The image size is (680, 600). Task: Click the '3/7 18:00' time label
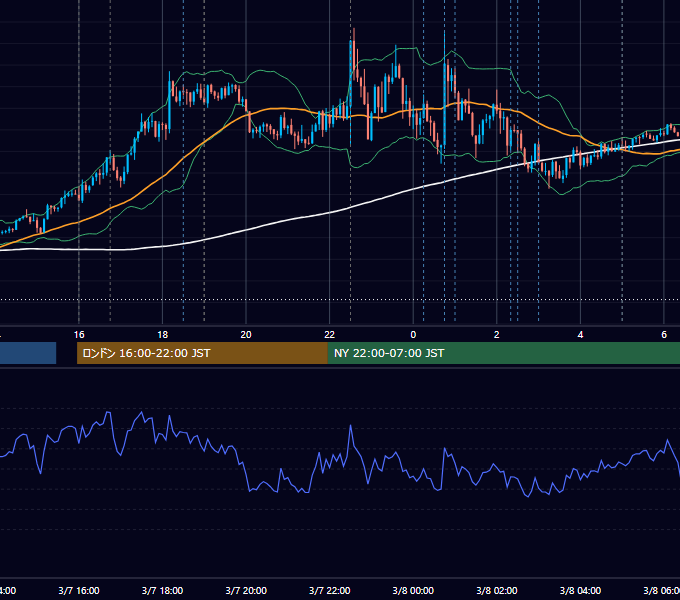162,590
